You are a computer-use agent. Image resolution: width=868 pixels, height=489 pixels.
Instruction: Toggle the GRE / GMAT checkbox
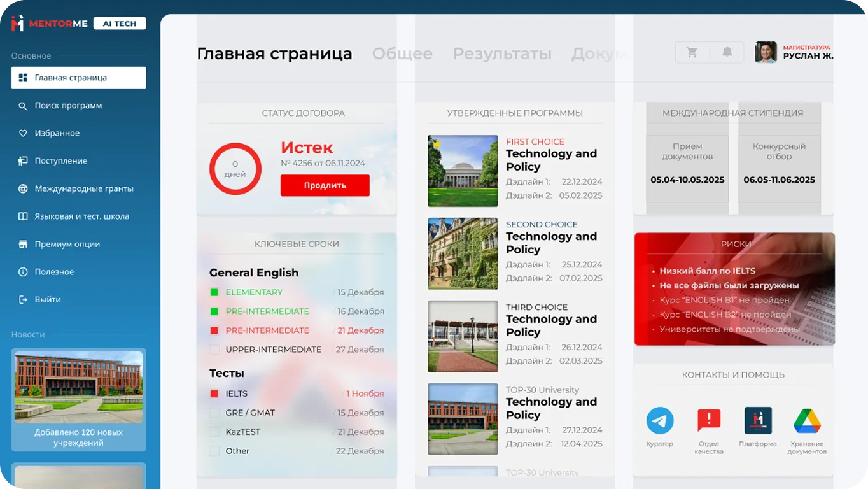point(214,413)
